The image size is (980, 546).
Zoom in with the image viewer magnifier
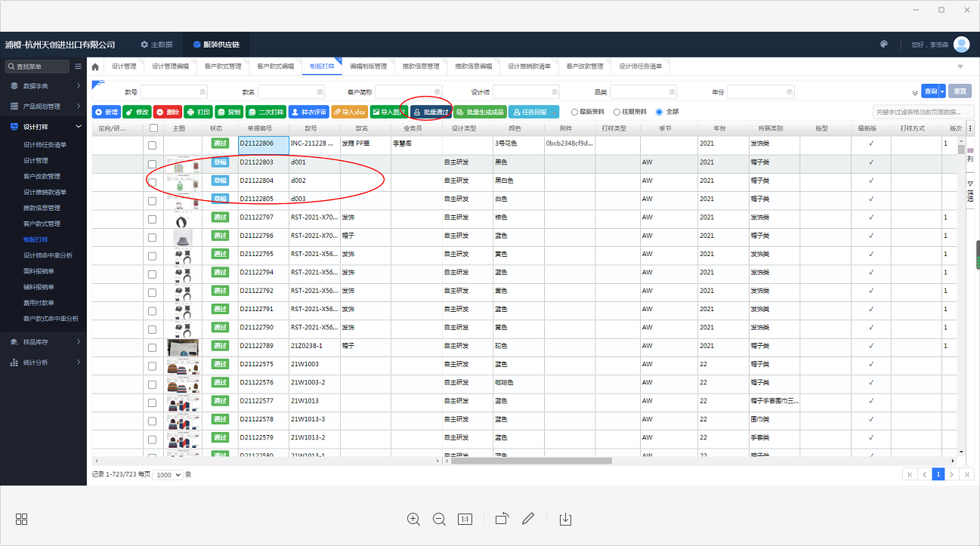(x=413, y=519)
